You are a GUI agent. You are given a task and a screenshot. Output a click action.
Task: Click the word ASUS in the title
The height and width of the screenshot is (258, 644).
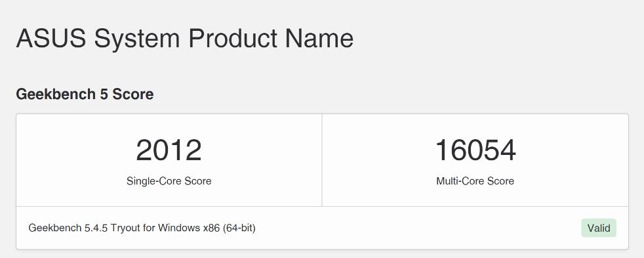51,38
